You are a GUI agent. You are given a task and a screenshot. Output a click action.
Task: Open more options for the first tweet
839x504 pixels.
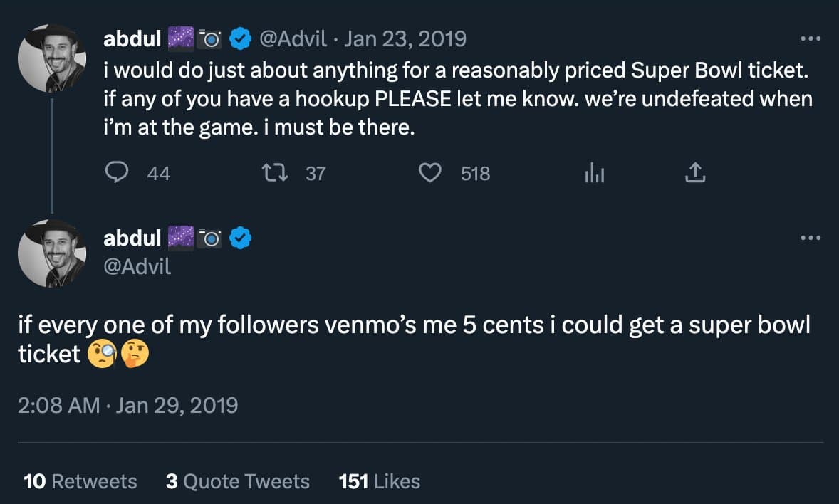(811, 38)
